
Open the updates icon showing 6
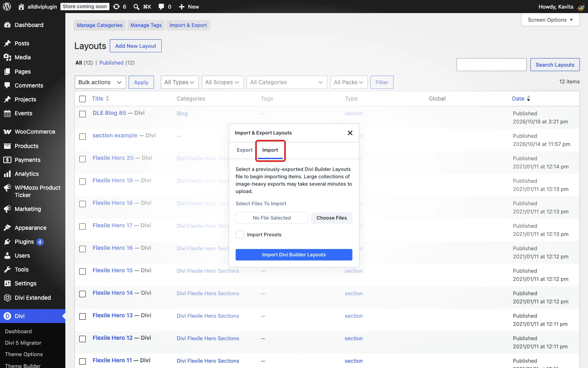tap(120, 7)
